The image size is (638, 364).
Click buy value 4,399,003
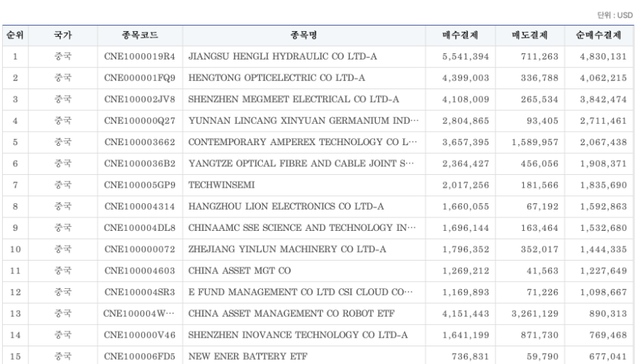tap(466, 78)
